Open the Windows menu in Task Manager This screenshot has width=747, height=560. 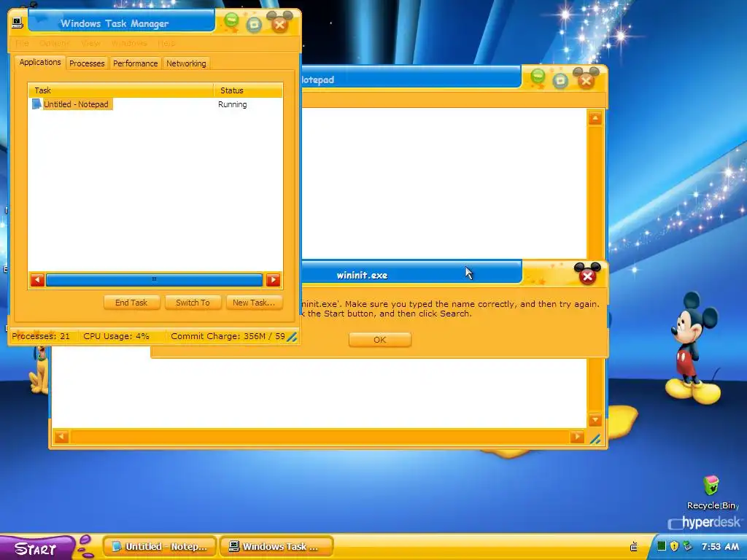(x=129, y=43)
